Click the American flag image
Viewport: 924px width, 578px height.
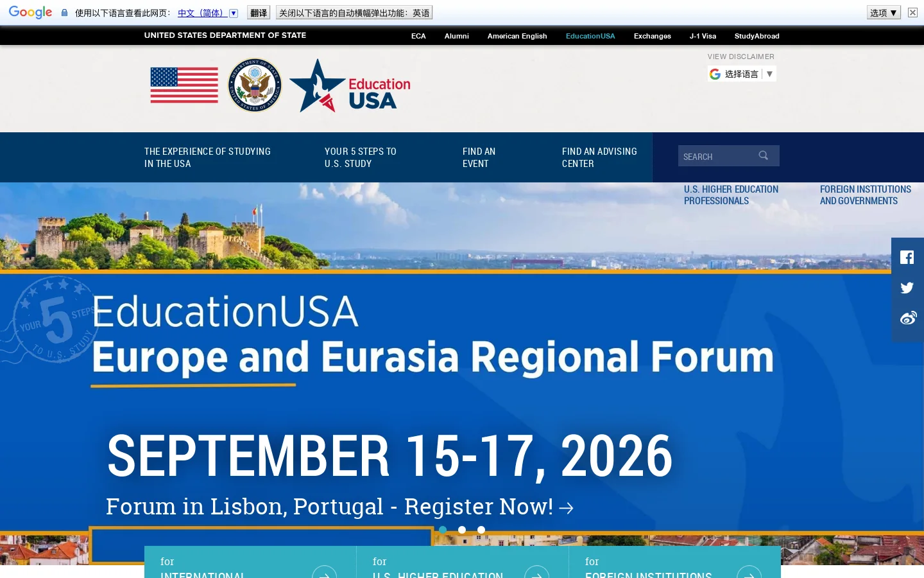click(x=184, y=85)
